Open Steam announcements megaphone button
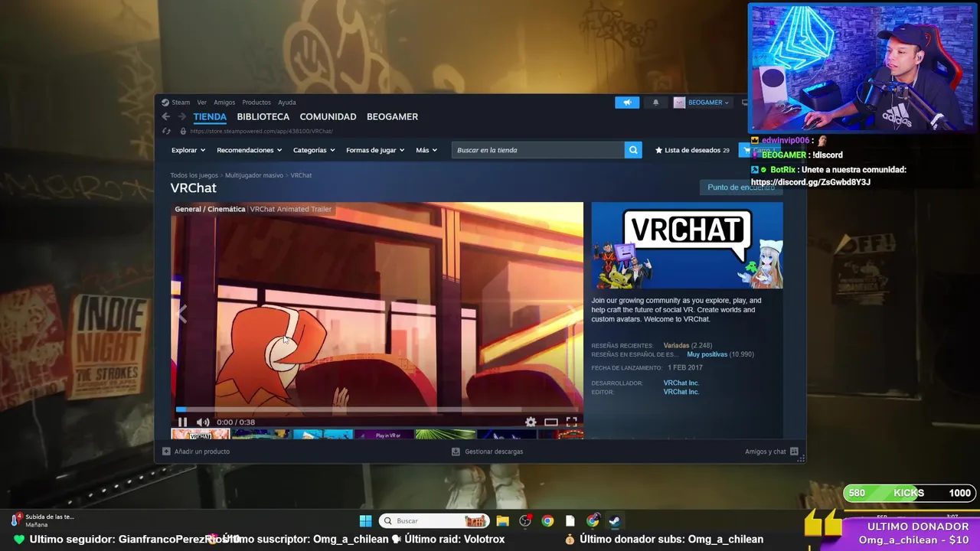The height and width of the screenshot is (551, 980). click(627, 103)
